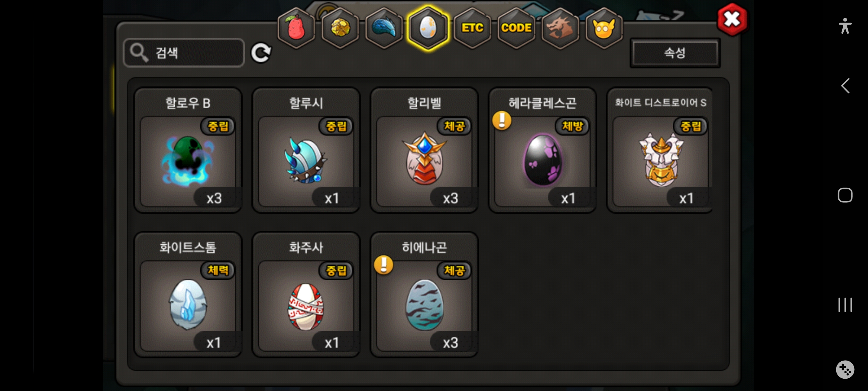Select the 할로우 B egg
The height and width of the screenshot is (391, 868).
(x=188, y=150)
